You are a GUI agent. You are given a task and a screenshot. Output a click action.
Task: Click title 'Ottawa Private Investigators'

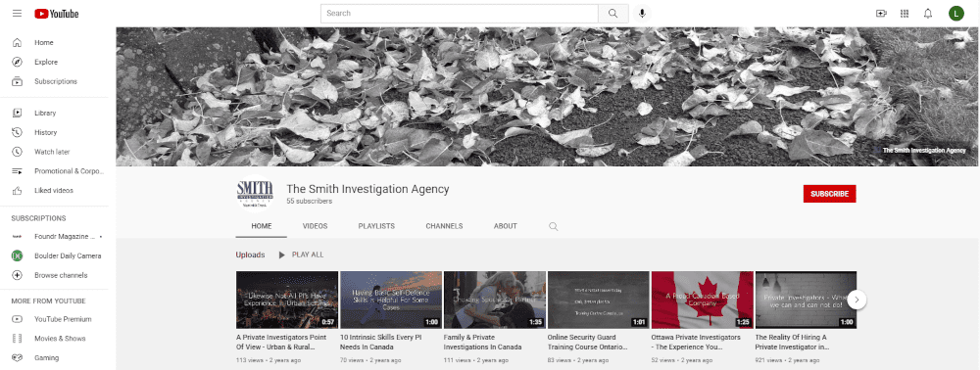click(696, 342)
